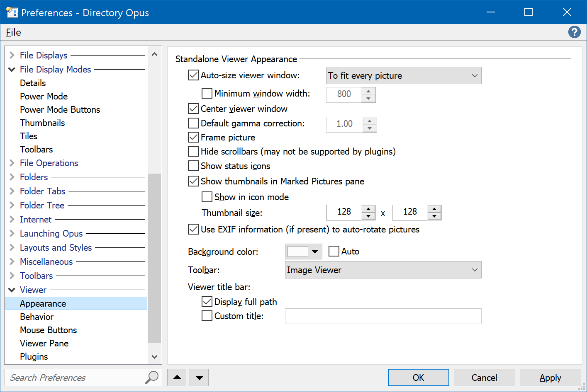Select Thumbnails page
The image size is (587, 392).
click(42, 123)
